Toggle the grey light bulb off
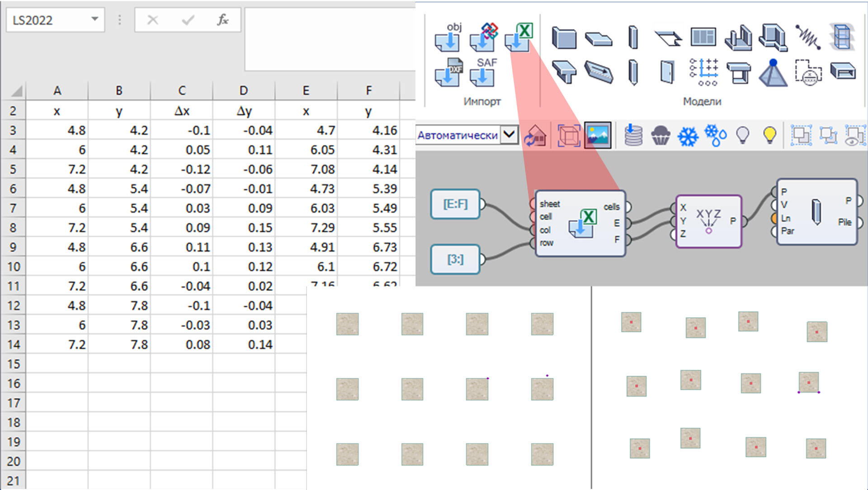This screenshot has height=490, width=868. tap(743, 135)
